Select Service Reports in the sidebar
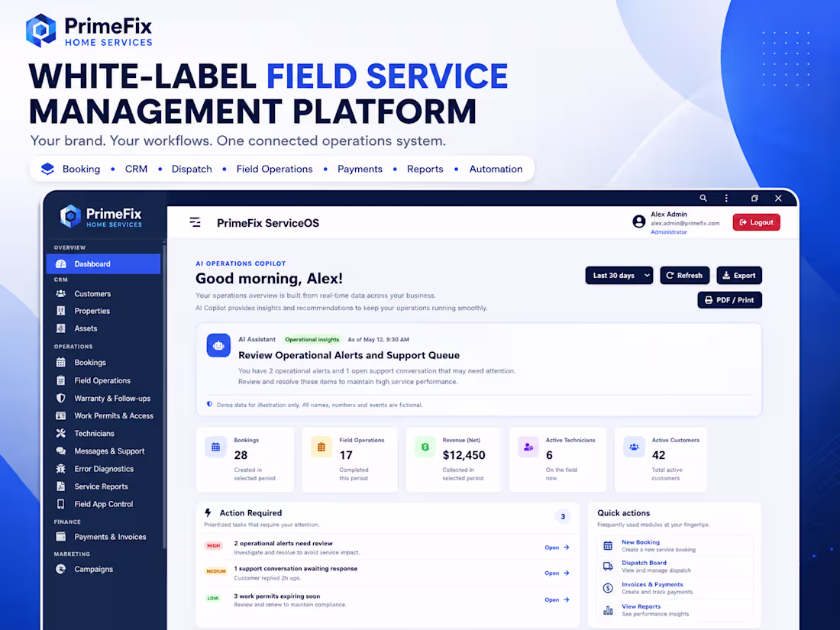Screen dimensions: 840x630 click(103, 486)
